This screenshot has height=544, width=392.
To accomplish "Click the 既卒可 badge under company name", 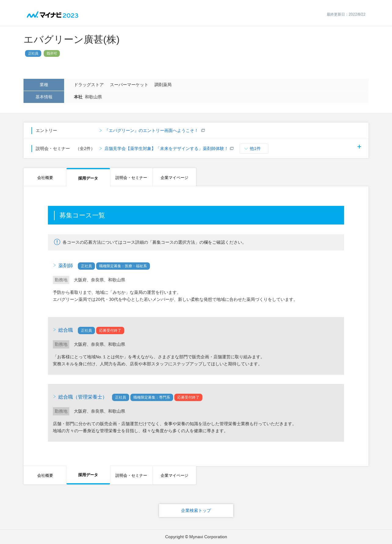I will 52,53.
